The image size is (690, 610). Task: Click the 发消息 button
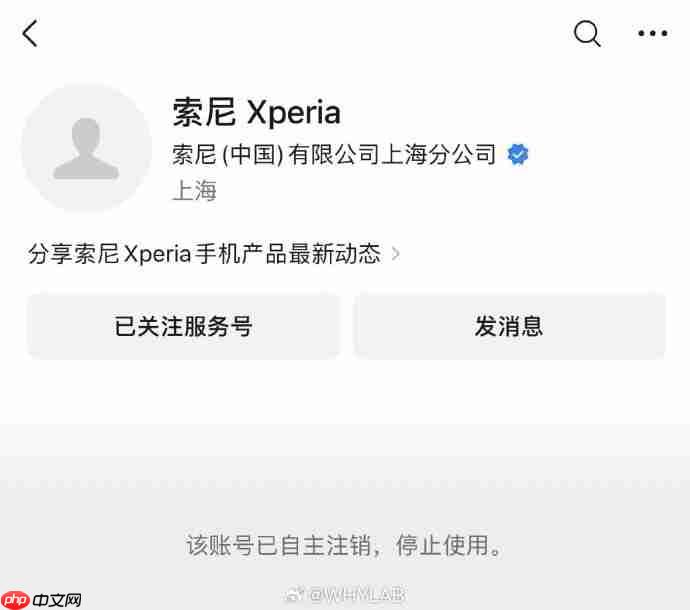pyautogui.click(x=510, y=326)
